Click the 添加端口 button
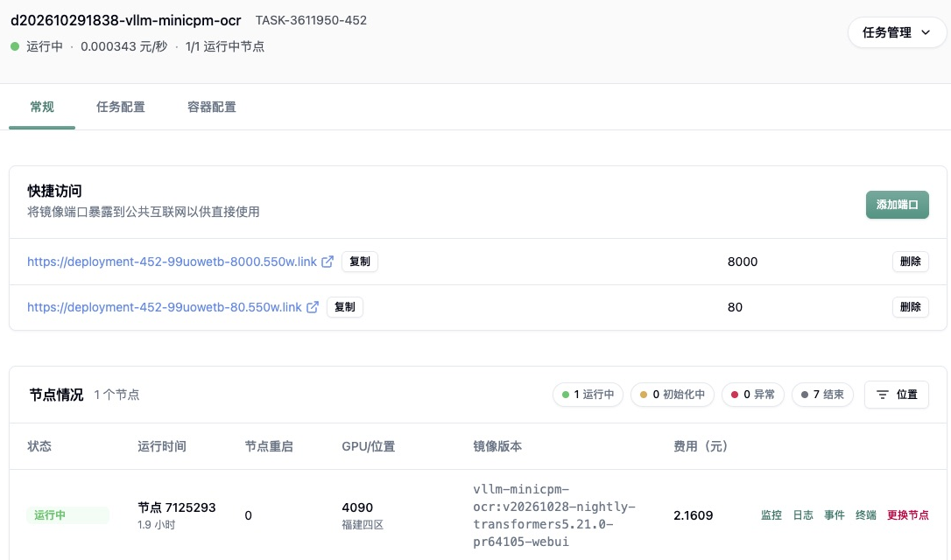 [897, 205]
